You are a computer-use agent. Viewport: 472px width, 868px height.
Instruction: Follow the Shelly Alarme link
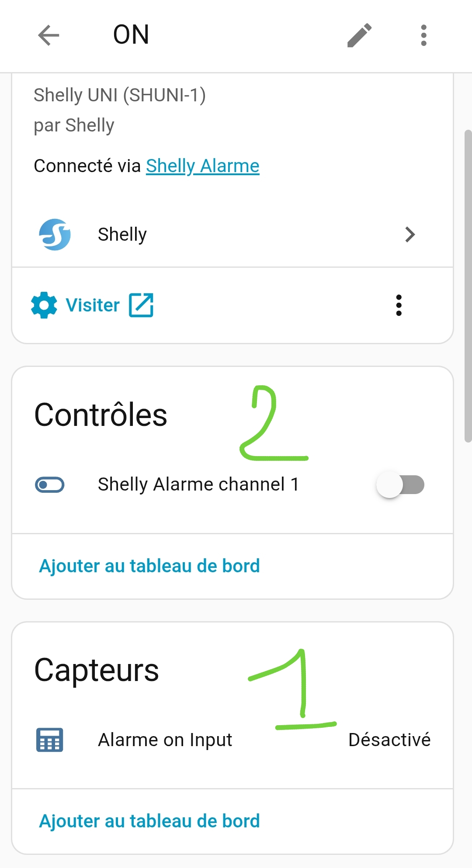point(202,166)
